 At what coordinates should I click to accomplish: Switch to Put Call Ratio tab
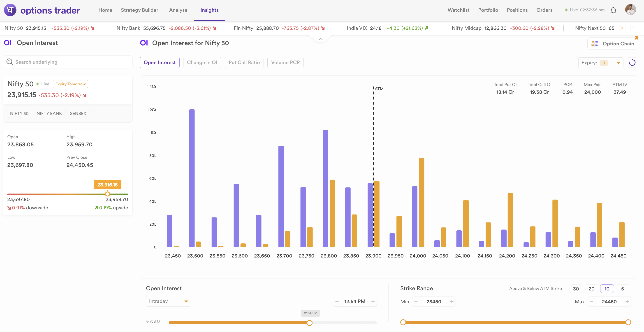[x=244, y=63]
